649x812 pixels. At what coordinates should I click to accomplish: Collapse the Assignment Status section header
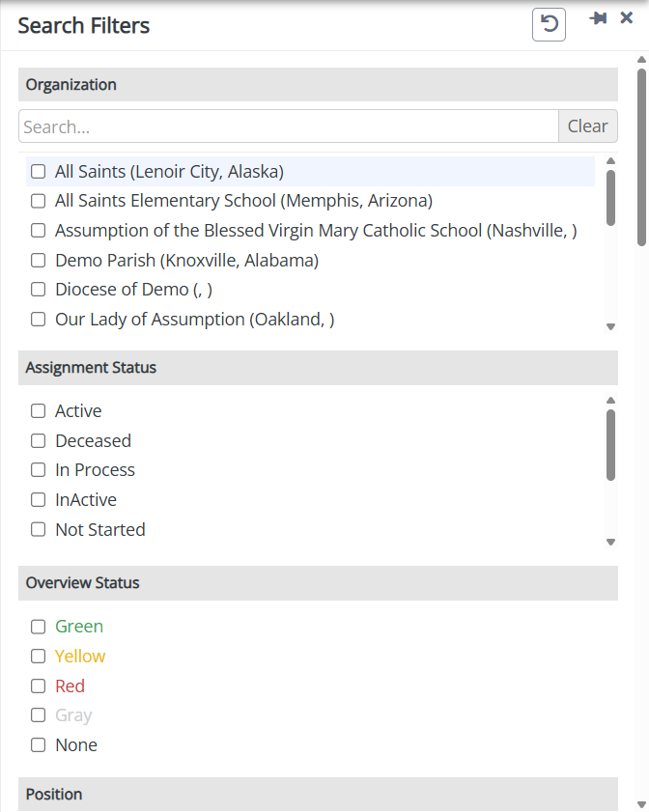318,368
